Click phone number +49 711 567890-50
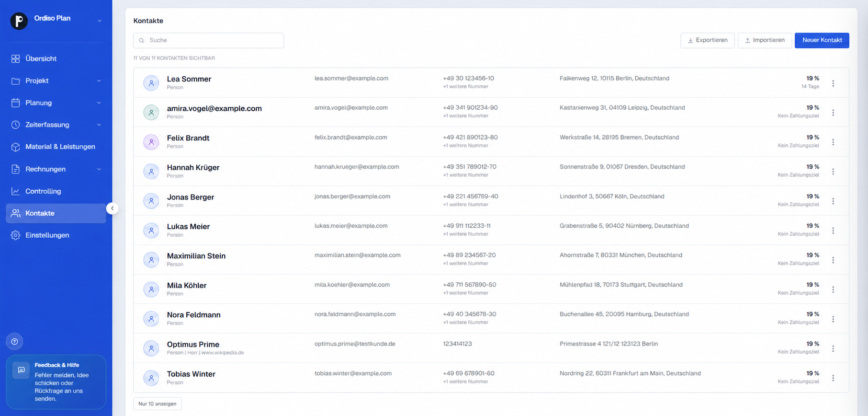 (x=469, y=285)
